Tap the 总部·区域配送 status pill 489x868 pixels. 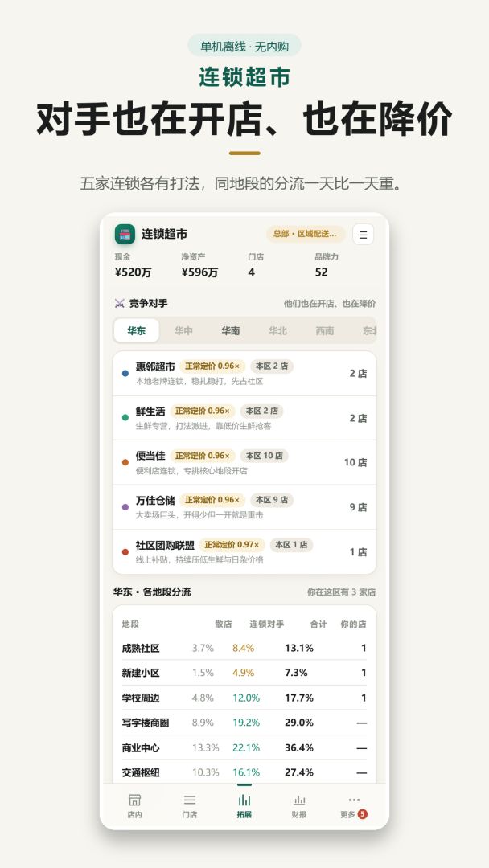pos(306,234)
